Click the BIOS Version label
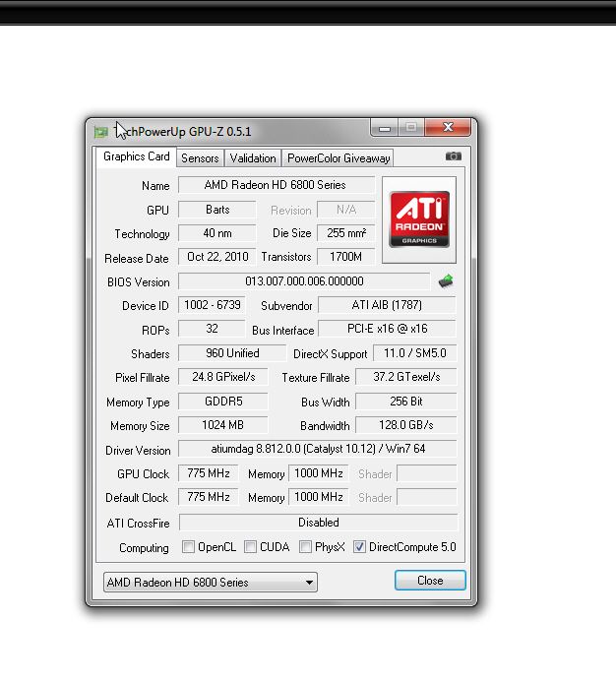616x682 pixels. [x=139, y=282]
